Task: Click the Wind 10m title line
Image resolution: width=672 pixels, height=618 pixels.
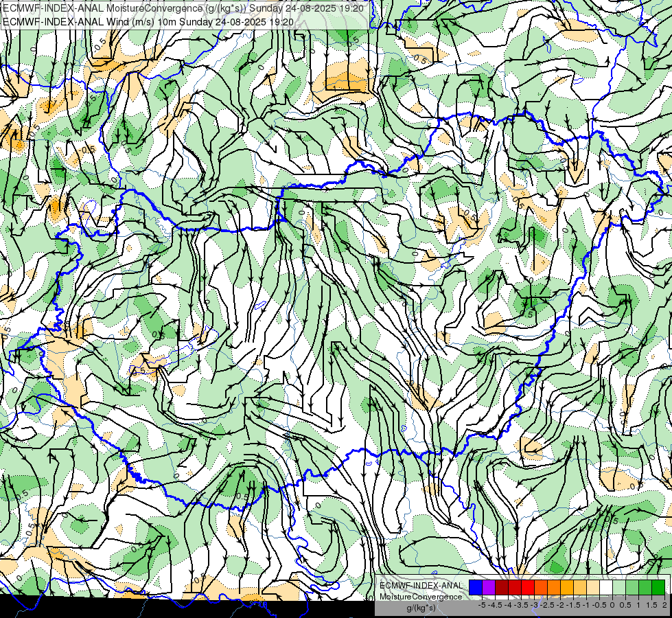Action: tap(148, 21)
